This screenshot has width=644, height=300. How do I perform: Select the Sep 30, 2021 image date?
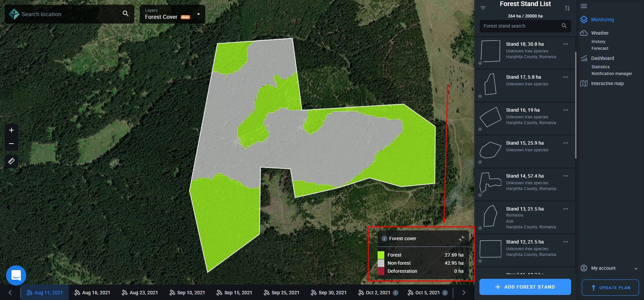click(329, 293)
